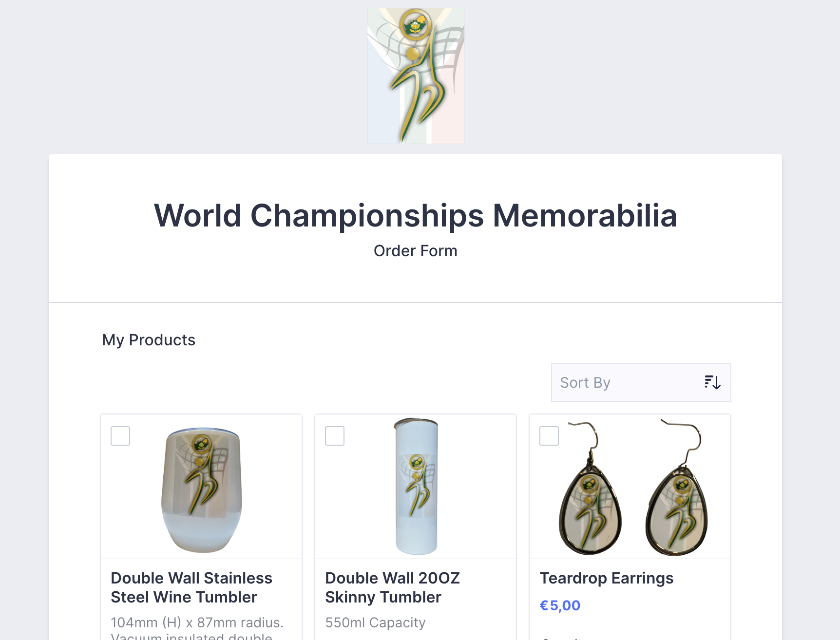Click the €5,00 price label
This screenshot has width=840, height=640.
(x=560, y=605)
